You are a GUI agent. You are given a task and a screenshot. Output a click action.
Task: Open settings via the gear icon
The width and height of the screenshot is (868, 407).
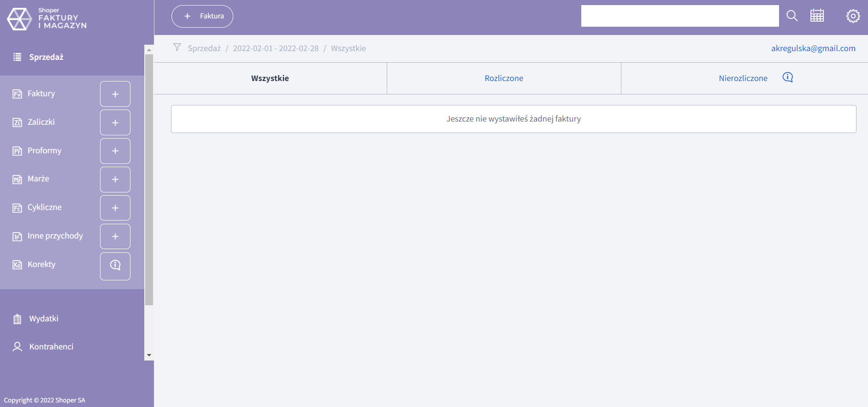point(853,16)
